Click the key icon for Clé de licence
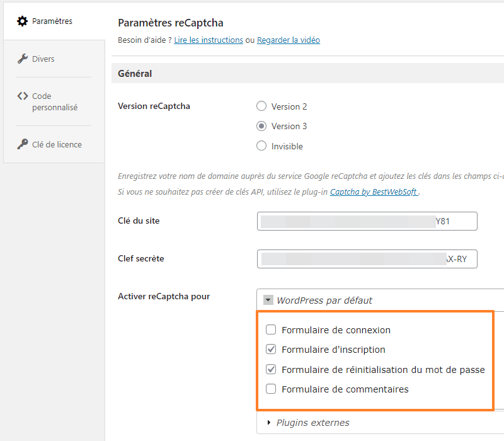The image size is (504, 441). pos(23,144)
